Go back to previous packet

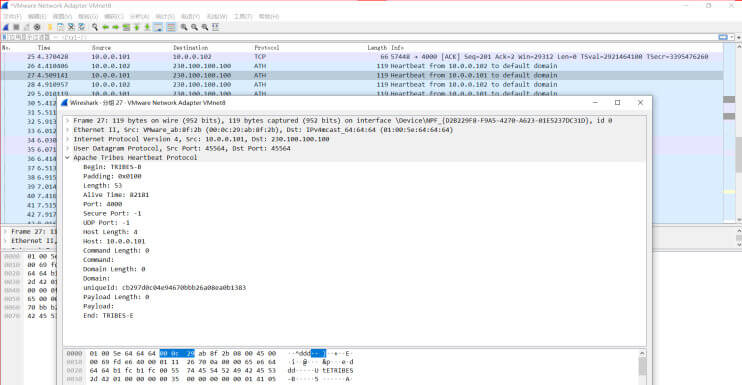(x=105, y=27)
